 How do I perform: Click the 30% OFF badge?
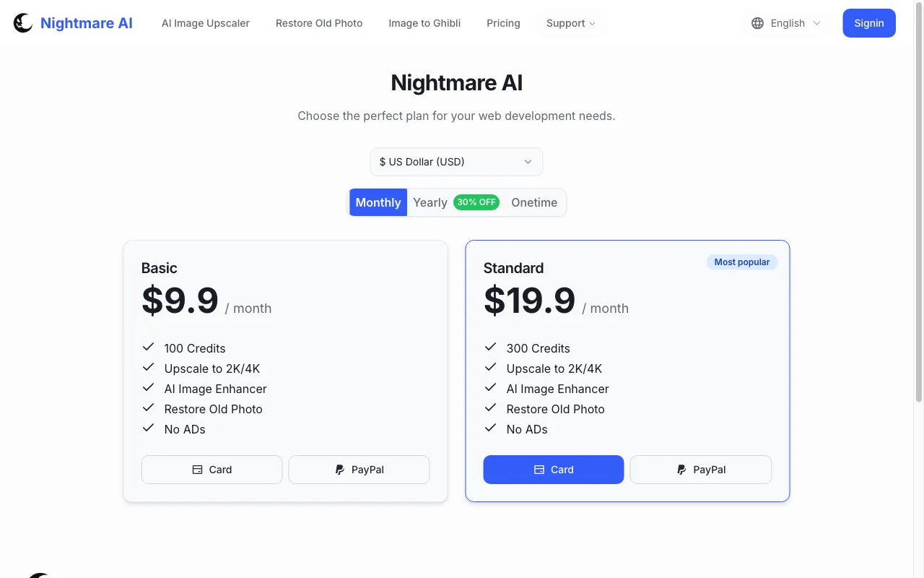coord(476,202)
